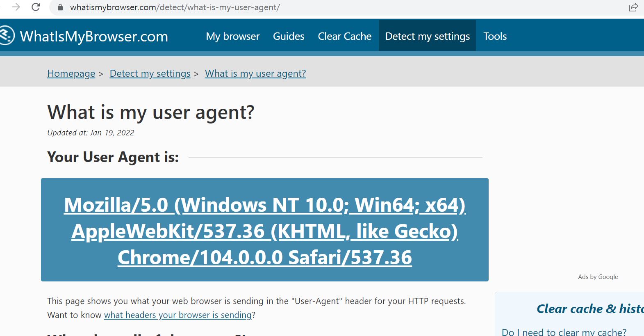This screenshot has height=336, width=644.
Task: Click the 'What is my user agent?' heading
Action: click(151, 112)
